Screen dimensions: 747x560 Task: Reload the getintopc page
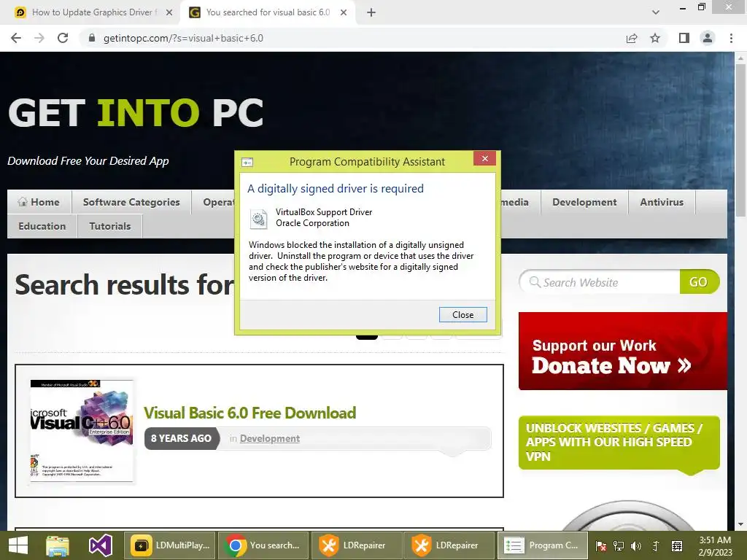tap(63, 38)
